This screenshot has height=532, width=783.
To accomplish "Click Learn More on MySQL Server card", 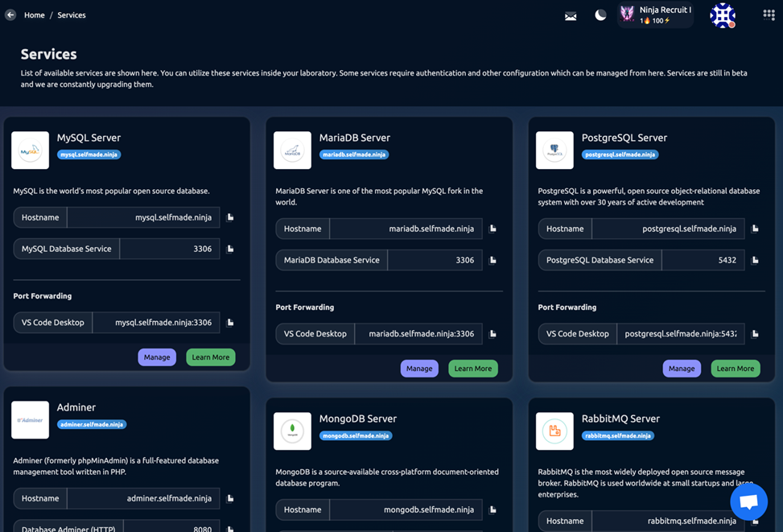I will [x=211, y=357].
